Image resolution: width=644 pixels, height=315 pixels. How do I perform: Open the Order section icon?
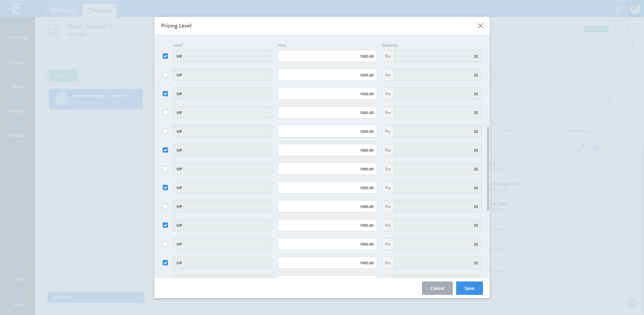click(17, 78)
